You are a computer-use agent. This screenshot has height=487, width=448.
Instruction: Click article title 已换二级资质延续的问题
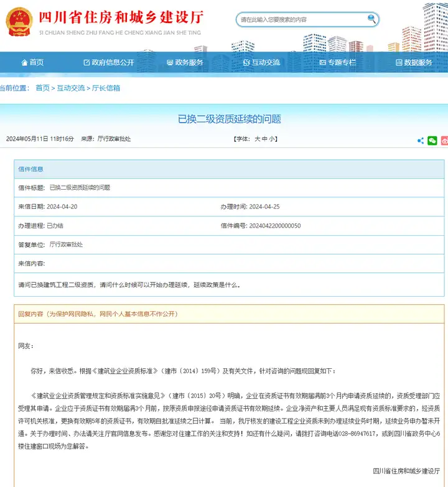[230, 119]
